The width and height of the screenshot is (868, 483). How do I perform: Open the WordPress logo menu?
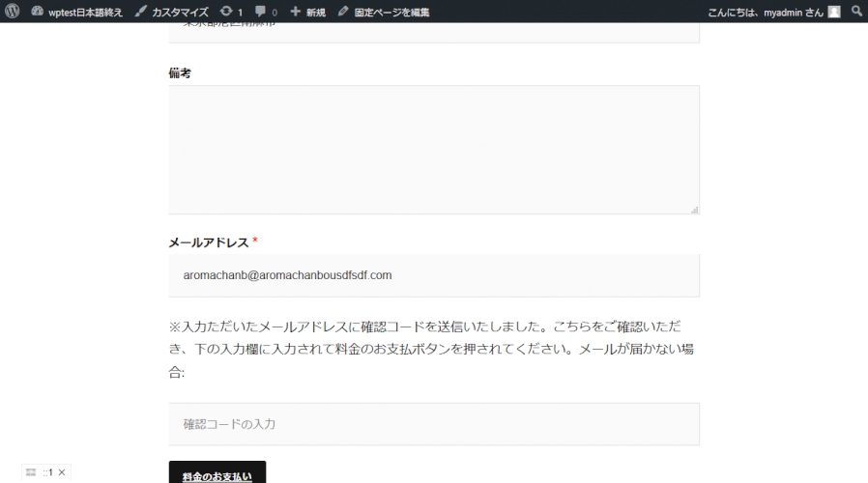[13, 11]
